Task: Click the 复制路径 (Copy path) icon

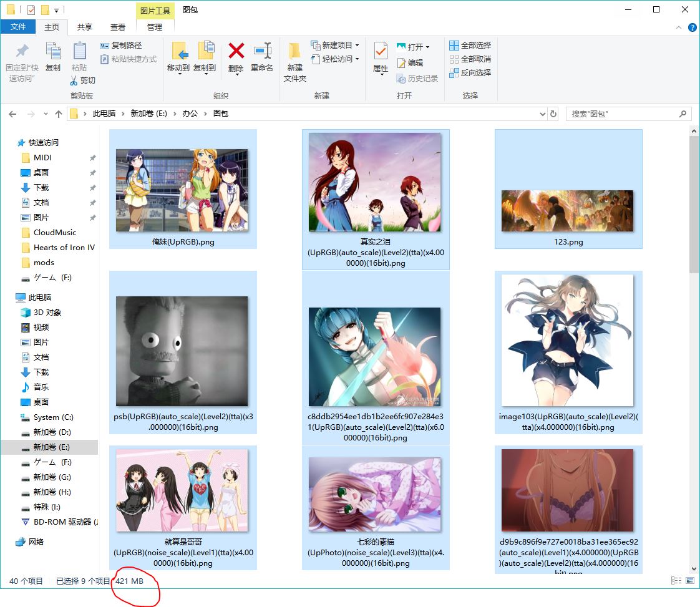Action: tap(122, 45)
